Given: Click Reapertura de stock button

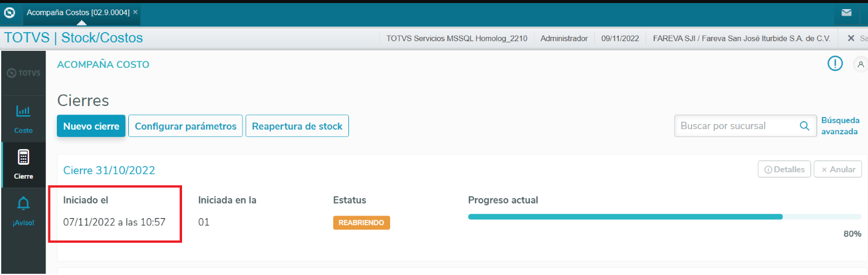Looking at the screenshot, I should (297, 126).
